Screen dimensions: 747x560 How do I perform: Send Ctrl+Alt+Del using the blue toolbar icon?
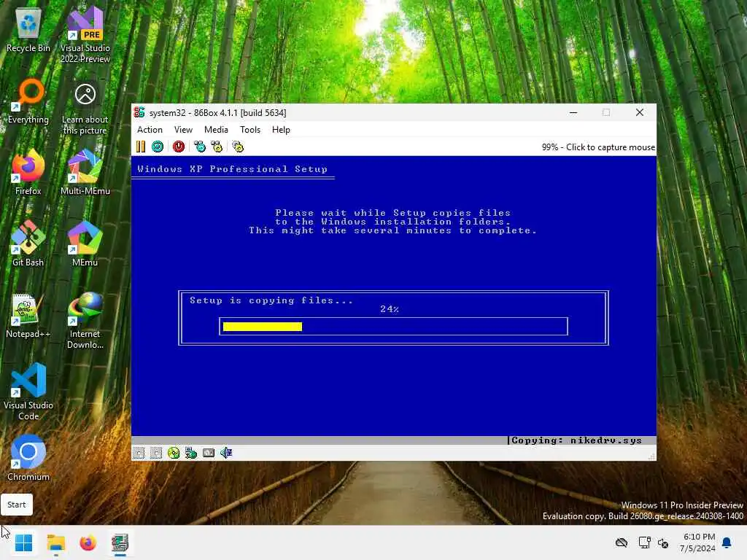pyautogui.click(x=200, y=147)
